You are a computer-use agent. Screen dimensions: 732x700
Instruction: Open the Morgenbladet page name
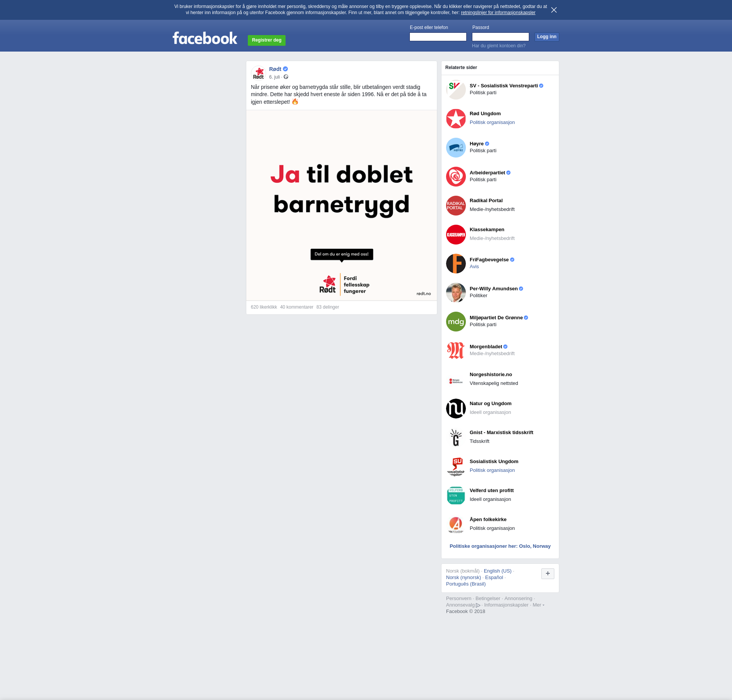click(x=486, y=347)
